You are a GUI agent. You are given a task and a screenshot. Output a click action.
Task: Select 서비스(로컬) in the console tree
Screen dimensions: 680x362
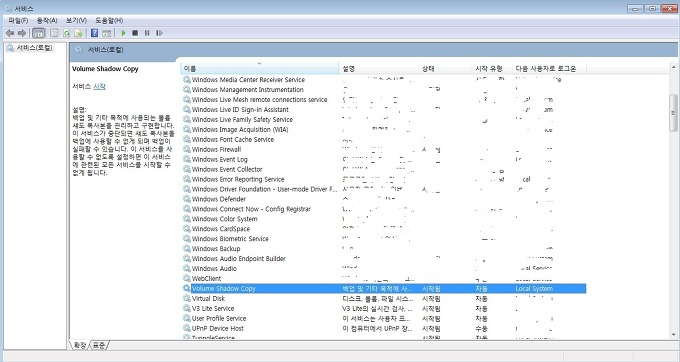point(34,48)
